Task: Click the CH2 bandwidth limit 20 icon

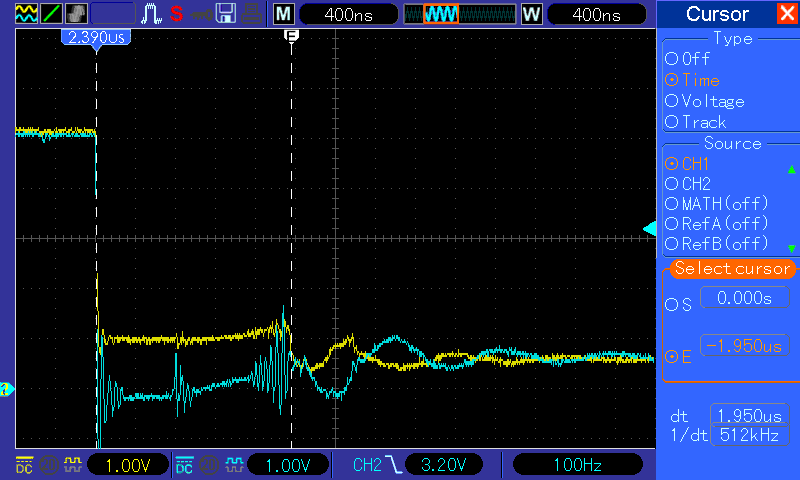Action: tap(209, 465)
